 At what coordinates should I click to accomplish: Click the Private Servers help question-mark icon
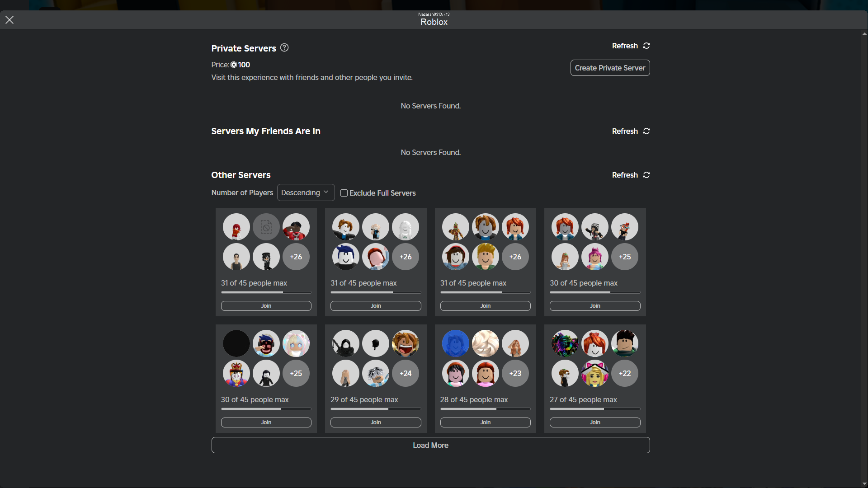(284, 47)
